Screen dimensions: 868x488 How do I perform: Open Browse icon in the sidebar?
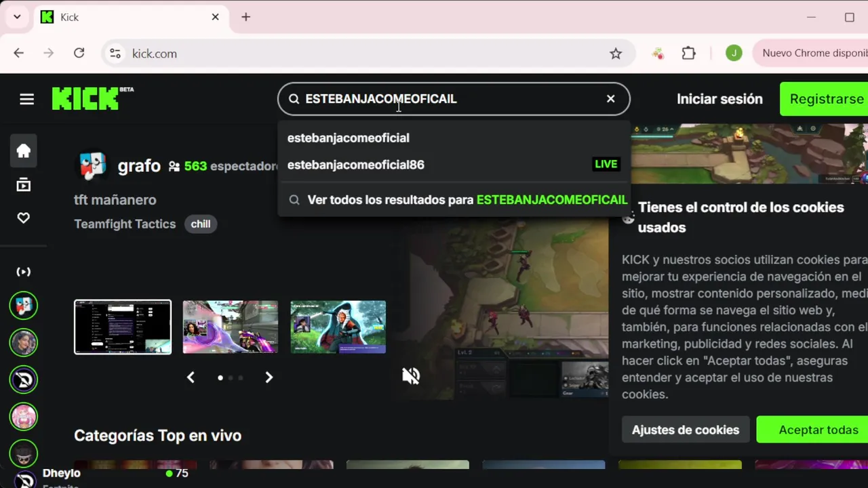click(x=24, y=184)
